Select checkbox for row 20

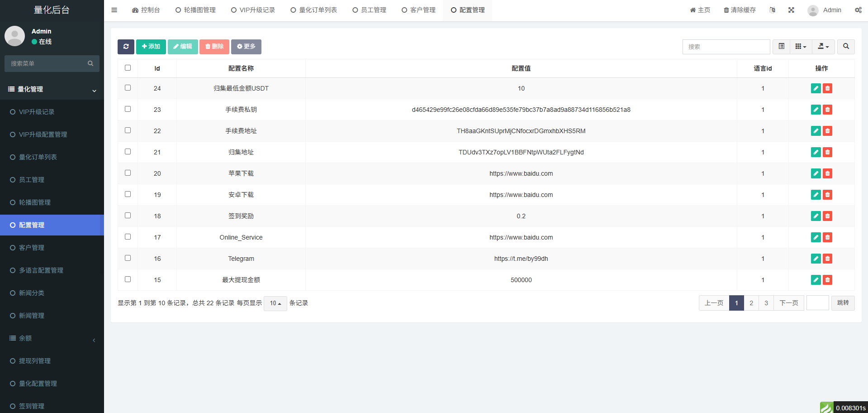(128, 173)
